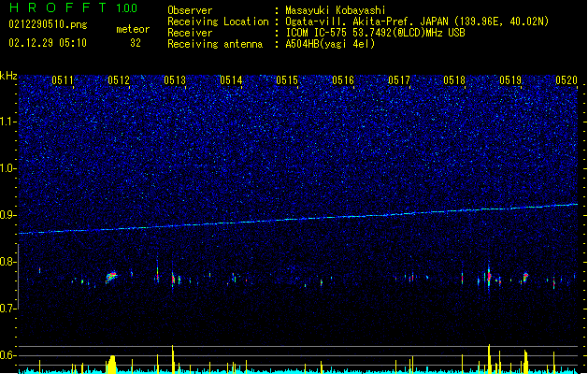Screen dimensions: 588x374
Task: Click the 0515 time marker
Action: [287, 80]
